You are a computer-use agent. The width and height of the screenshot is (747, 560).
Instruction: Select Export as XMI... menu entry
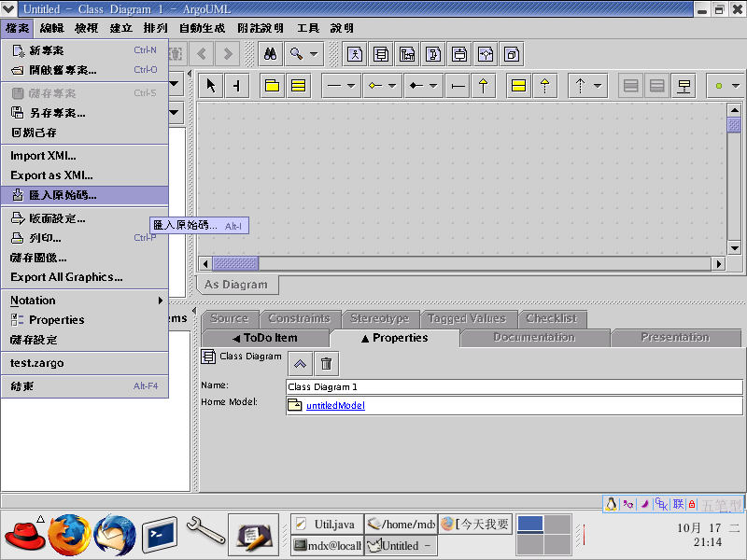(x=85, y=175)
